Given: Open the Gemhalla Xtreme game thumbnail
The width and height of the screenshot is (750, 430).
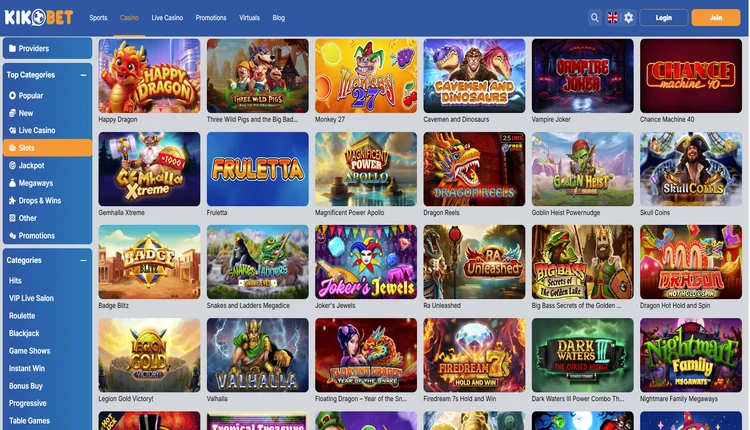Looking at the screenshot, I should coord(149,169).
